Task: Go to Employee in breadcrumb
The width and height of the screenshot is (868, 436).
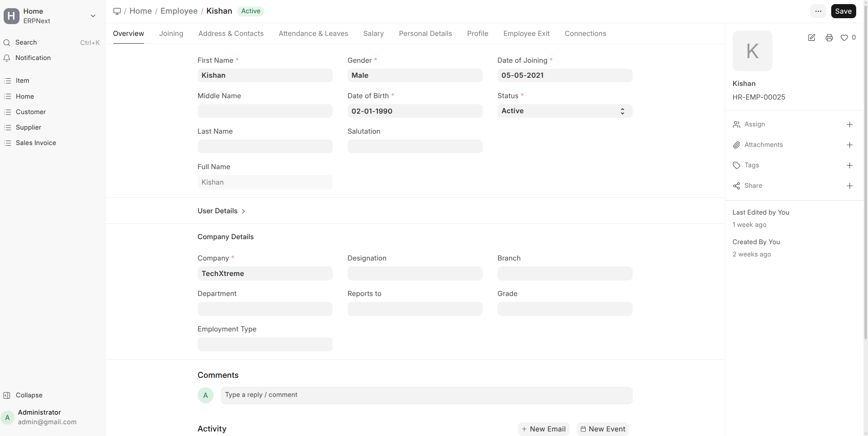Action: click(179, 11)
